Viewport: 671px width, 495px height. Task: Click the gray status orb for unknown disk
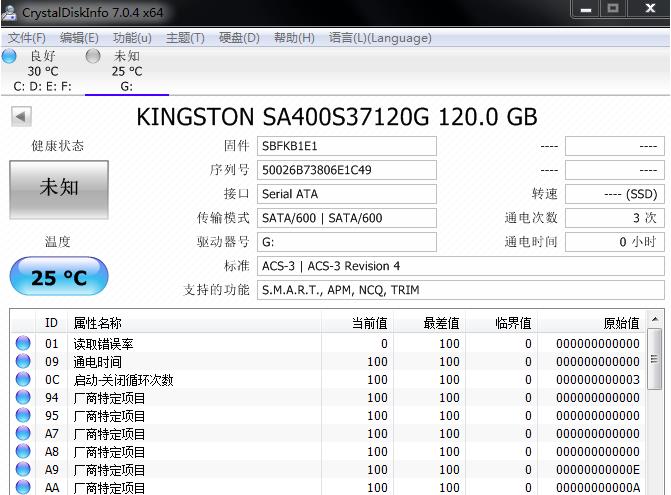point(94,57)
